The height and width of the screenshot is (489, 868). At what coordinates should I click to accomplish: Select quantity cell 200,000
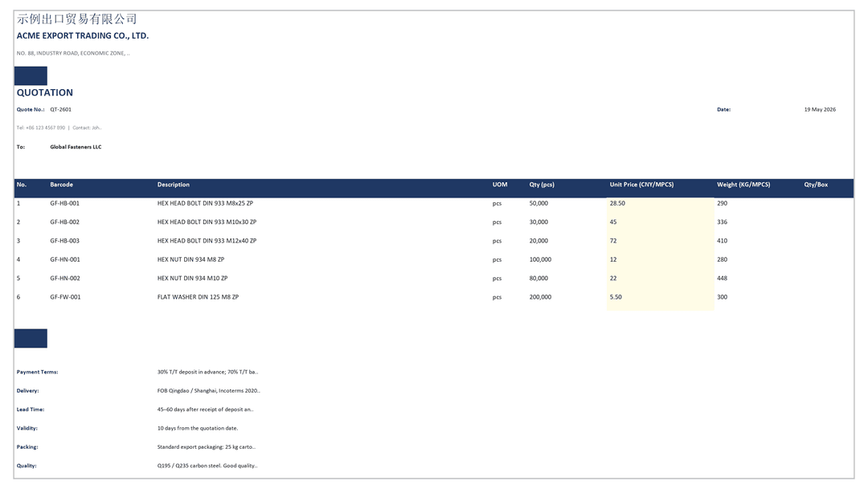pyautogui.click(x=540, y=297)
